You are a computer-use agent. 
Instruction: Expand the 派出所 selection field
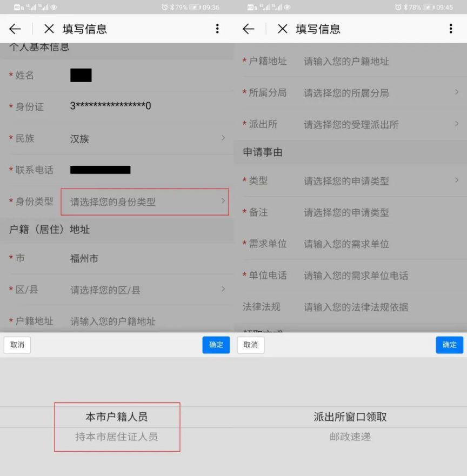pyautogui.click(x=378, y=125)
